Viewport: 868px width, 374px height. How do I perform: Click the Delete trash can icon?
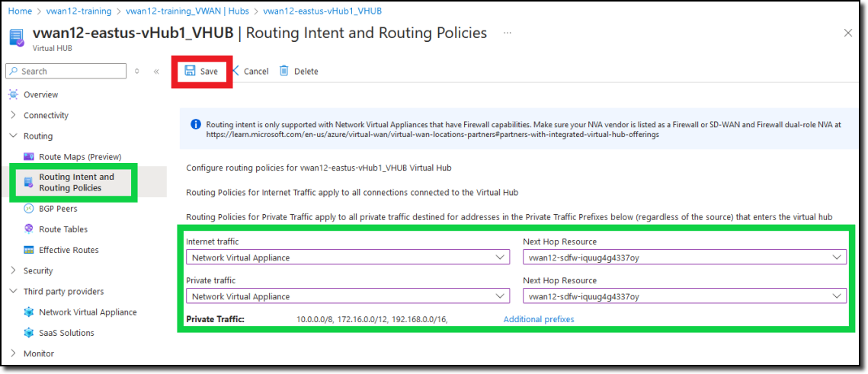284,71
